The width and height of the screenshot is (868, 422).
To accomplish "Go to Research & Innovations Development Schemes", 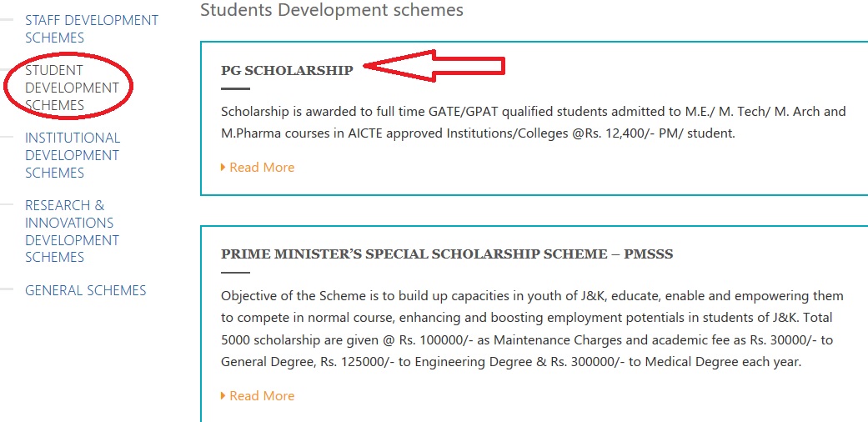I will click(x=72, y=231).
